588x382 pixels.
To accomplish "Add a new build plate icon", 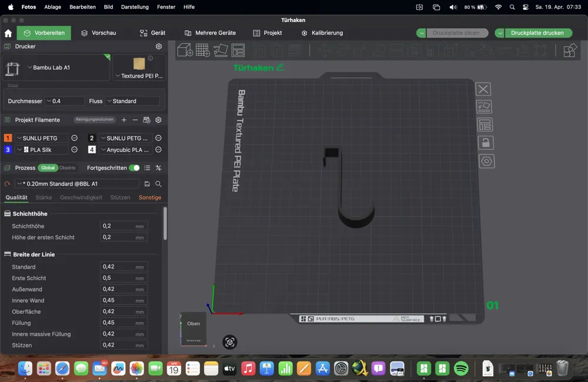I will [202, 50].
